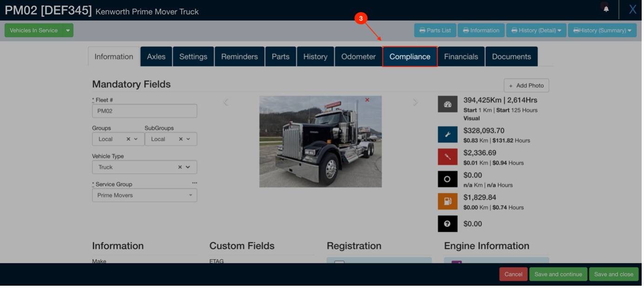Open the History (Detail) print dropdown
Screen dimensions: 644x288
click(x=536, y=31)
